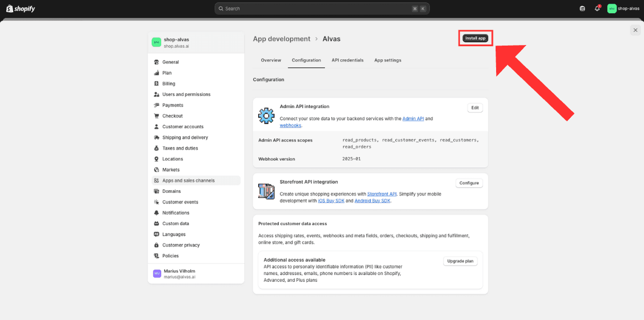644x320 pixels.
Task: Open Plan settings via its icon
Action: [x=156, y=73]
